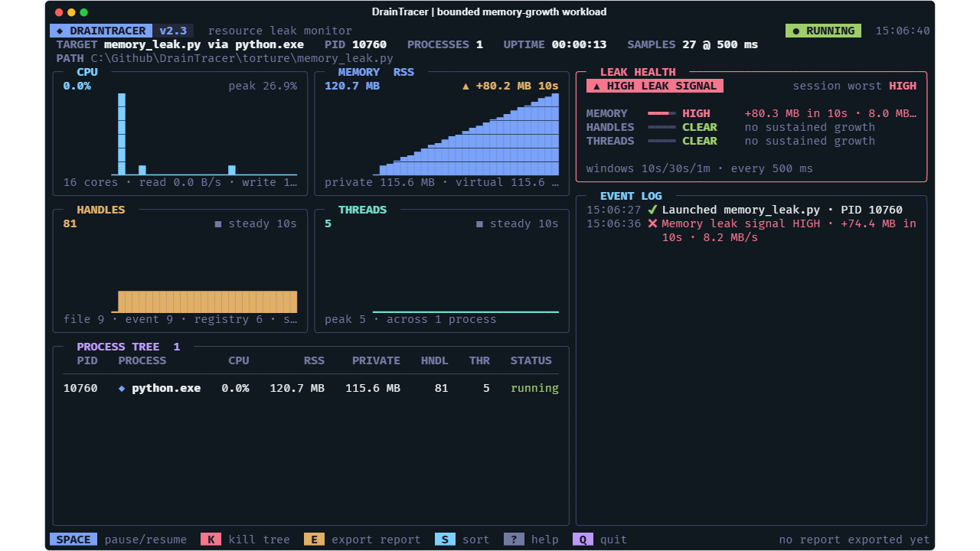
Task: Click the square steady icon in THREADS panel
Action: pos(480,223)
